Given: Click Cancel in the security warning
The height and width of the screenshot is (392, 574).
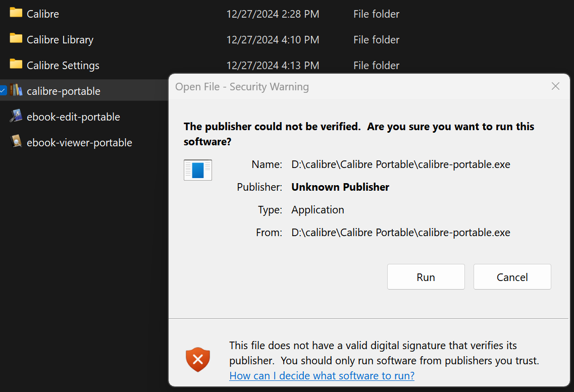Looking at the screenshot, I should (512, 277).
